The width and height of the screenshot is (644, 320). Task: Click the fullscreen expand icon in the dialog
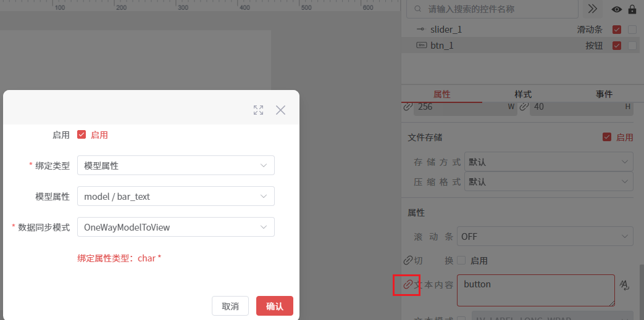tap(259, 110)
